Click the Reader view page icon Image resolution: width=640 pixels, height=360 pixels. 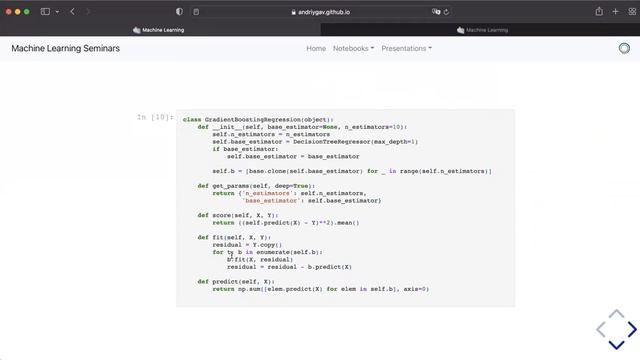(x=196, y=12)
